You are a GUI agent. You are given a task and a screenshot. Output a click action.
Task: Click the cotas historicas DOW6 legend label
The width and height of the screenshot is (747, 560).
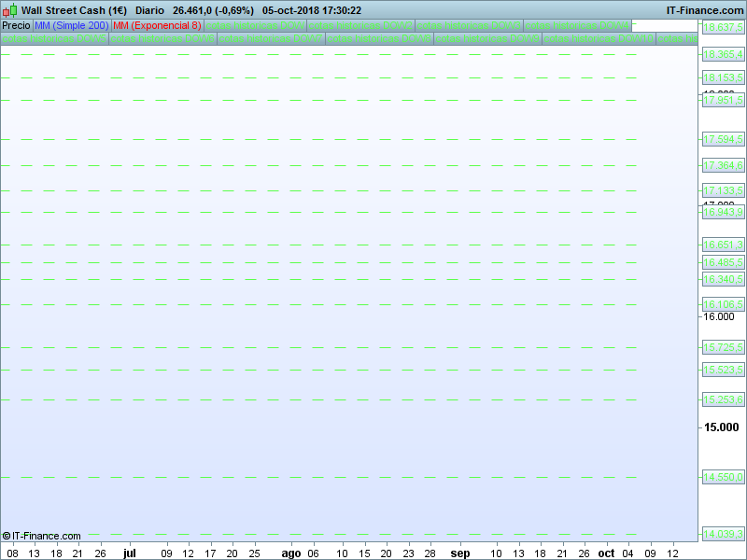(x=162, y=39)
